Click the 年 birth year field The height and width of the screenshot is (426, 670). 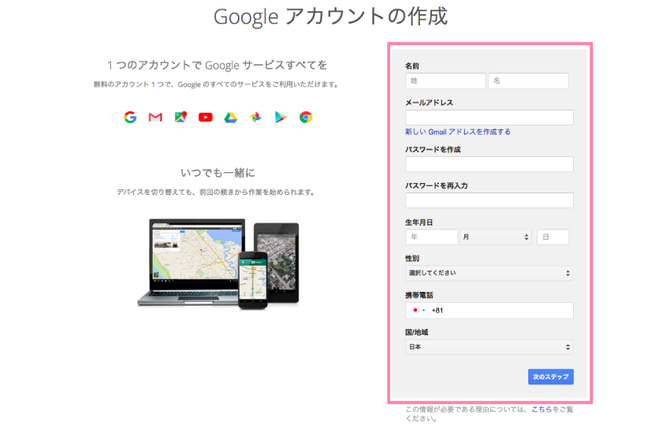431,237
